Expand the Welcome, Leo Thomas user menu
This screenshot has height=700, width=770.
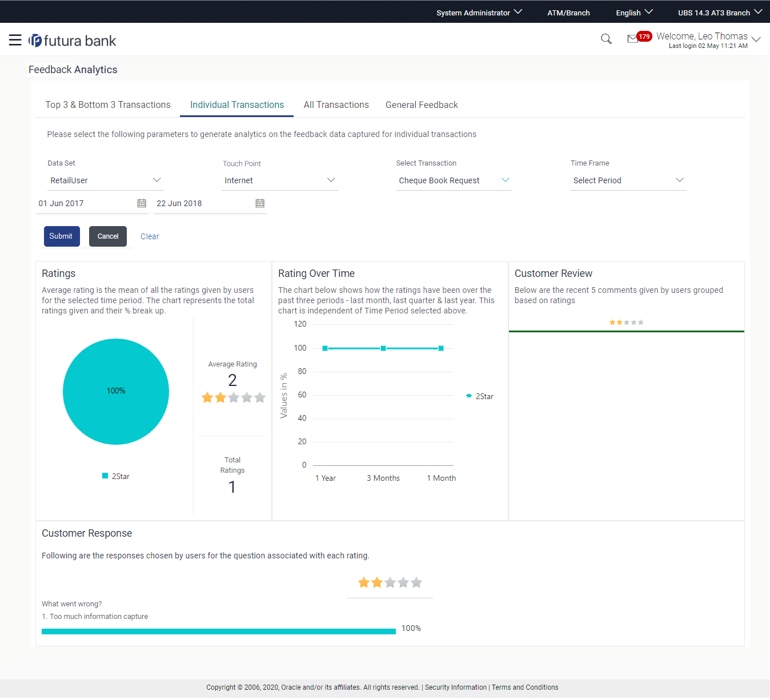point(708,39)
